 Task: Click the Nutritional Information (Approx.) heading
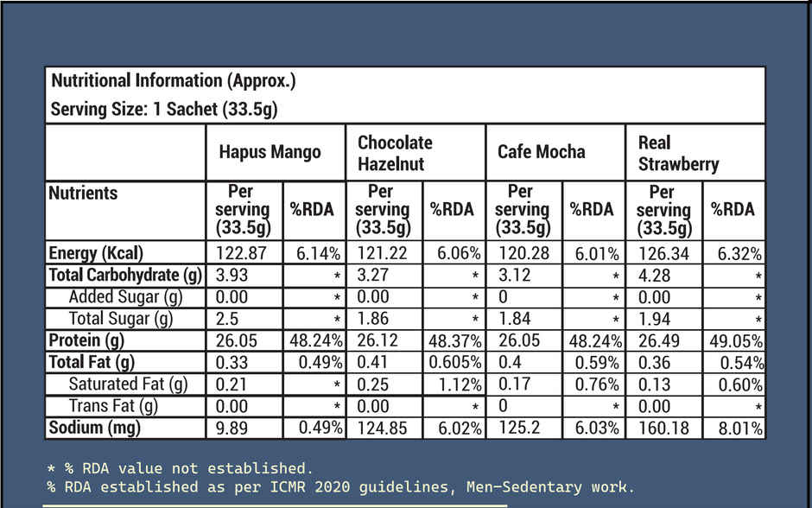(174, 81)
